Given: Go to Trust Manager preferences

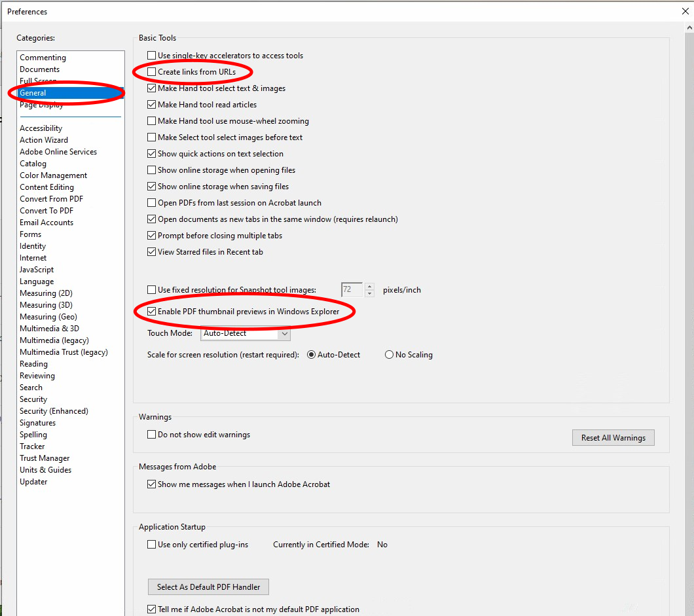Looking at the screenshot, I should 45,458.
